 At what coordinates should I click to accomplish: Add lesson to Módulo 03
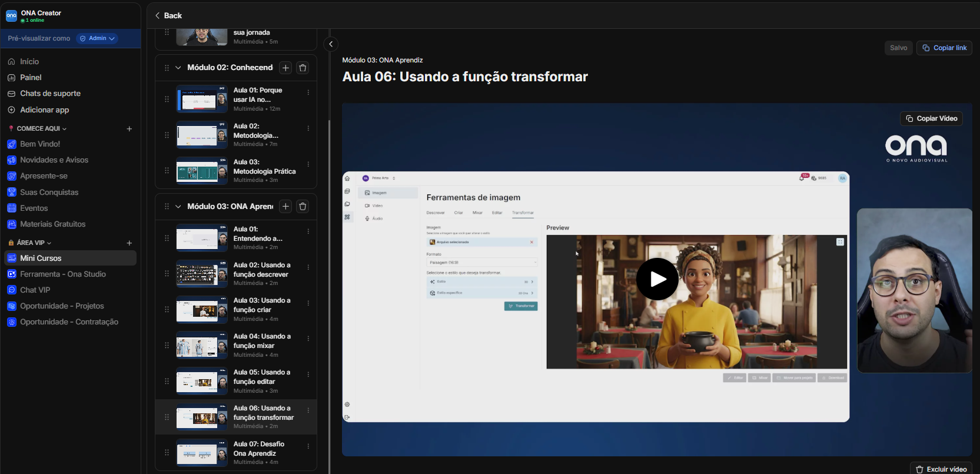pyautogui.click(x=285, y=206)
